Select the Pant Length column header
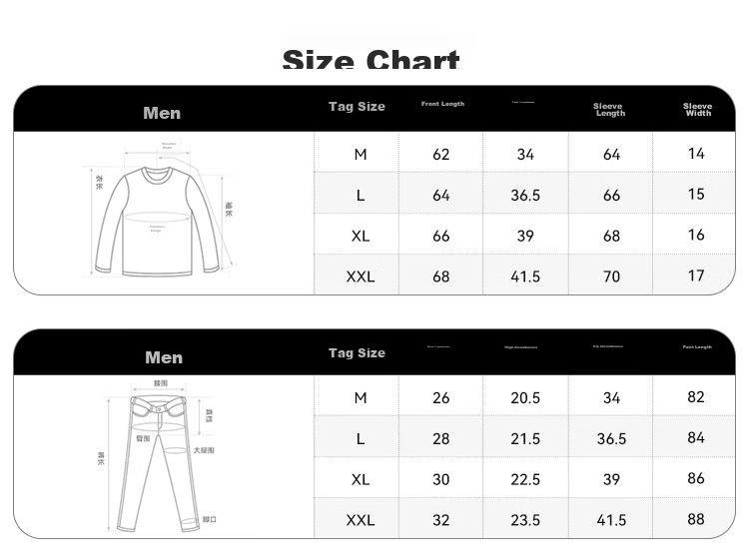Screen dimensions: 749x560 697,347
